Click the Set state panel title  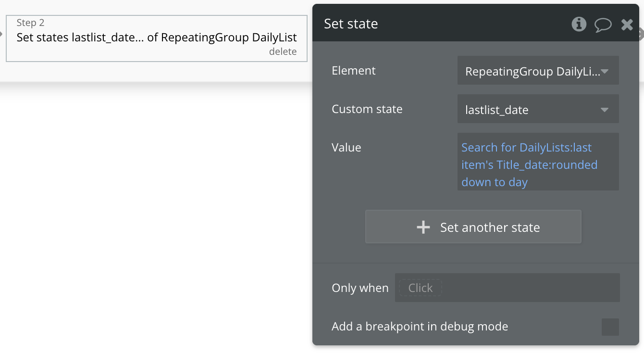click(x=351, y=24)
